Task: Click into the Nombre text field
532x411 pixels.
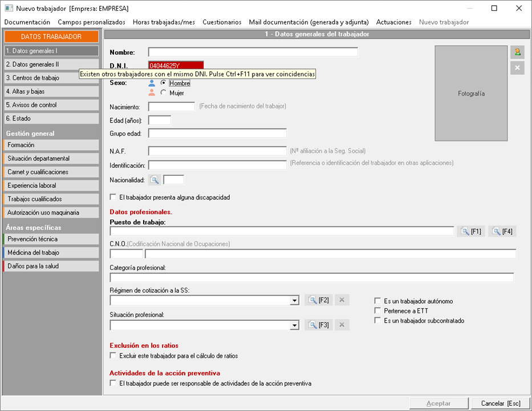Action: (253, 53)
